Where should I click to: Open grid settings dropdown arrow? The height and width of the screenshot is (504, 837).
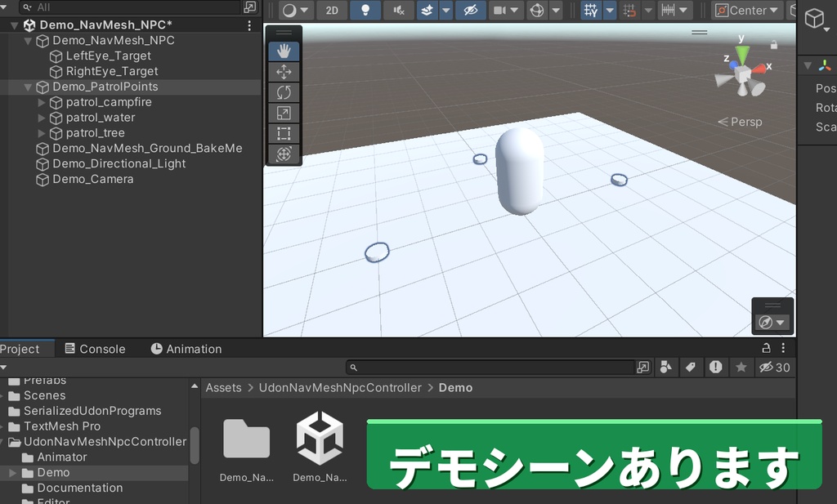[x=610, y=10]
